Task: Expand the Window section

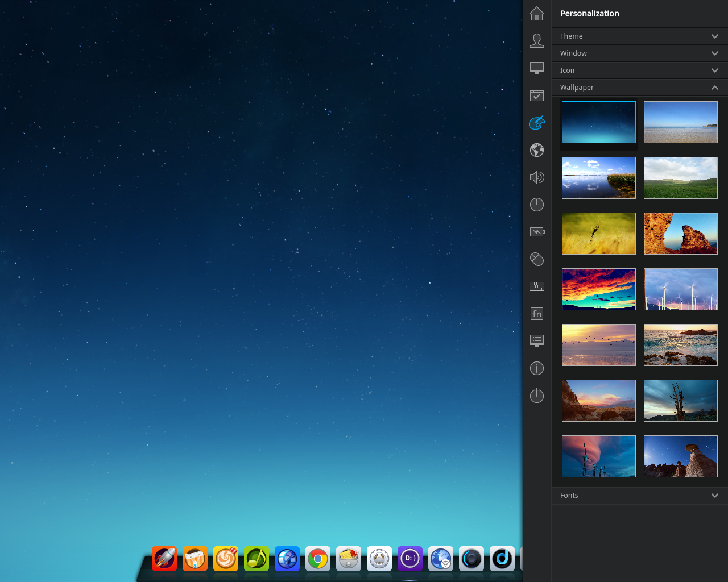Action: [x=639, y=53]
